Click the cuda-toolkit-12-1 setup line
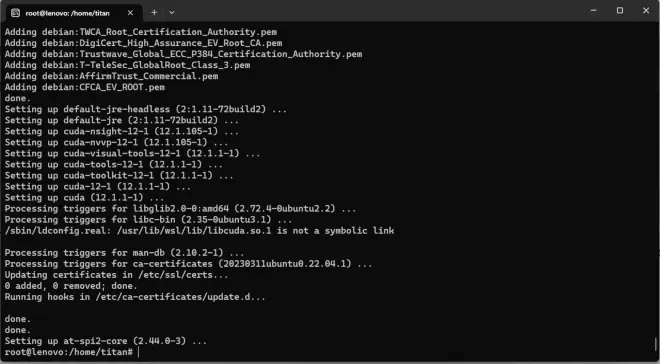The width and height of the screenshot is (660, 364). tap(119, 175)
